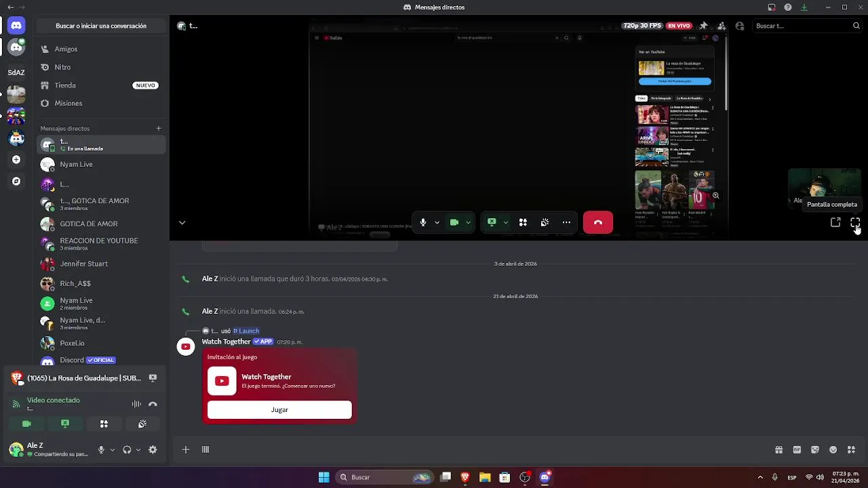
Task: Open input device menu in user panel
Action: 113,449
